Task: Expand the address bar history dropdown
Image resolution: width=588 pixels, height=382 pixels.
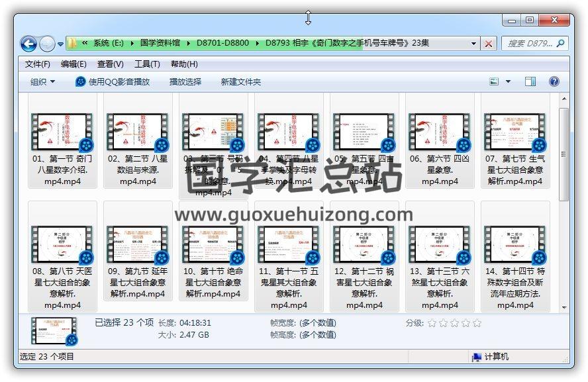Action: click(x=473, y=44)
